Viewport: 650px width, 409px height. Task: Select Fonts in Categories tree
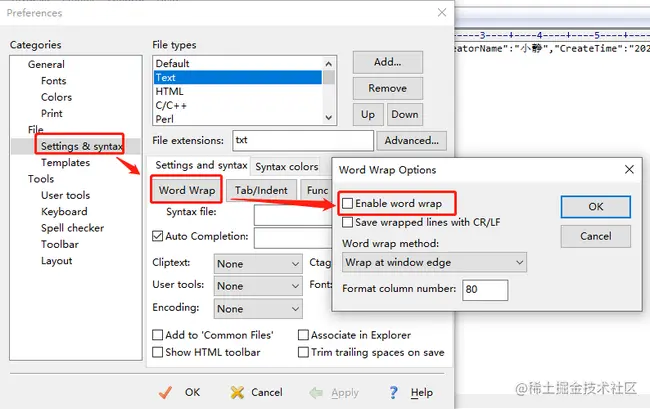(53, 81)
